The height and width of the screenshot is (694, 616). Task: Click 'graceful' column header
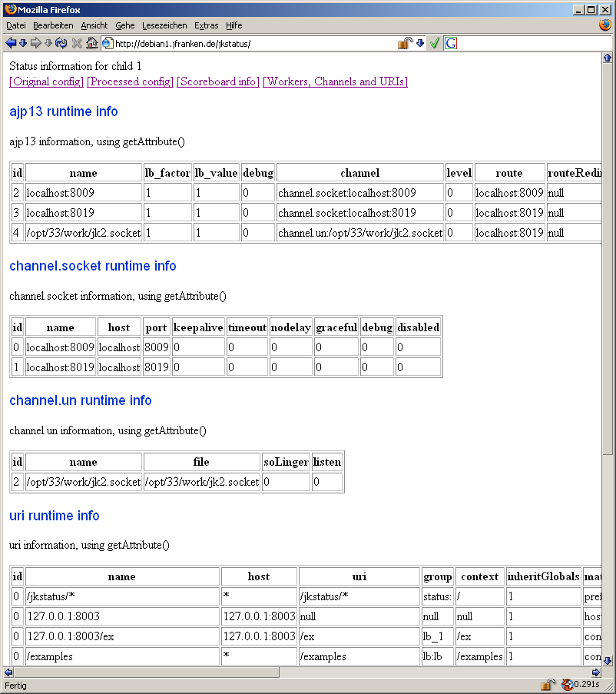[336, 327]
